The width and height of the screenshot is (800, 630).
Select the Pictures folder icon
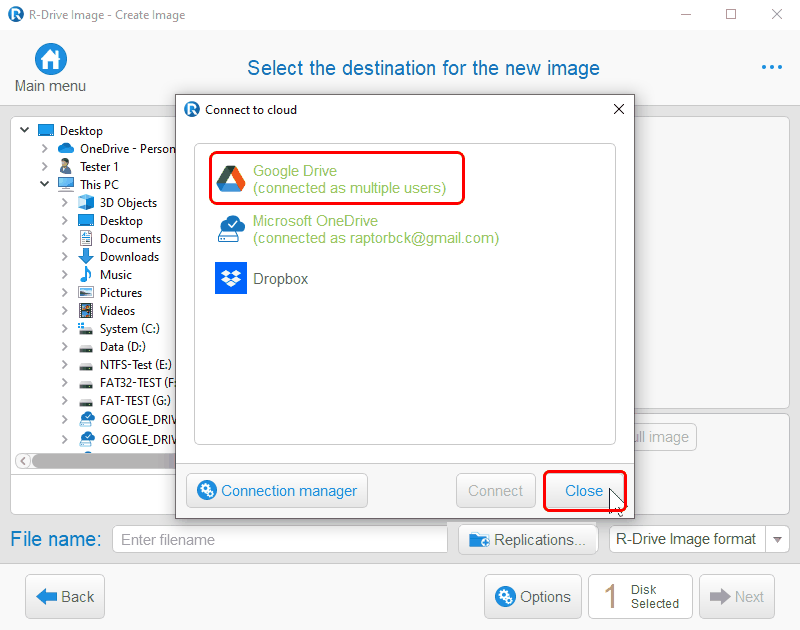coord(86,292)
